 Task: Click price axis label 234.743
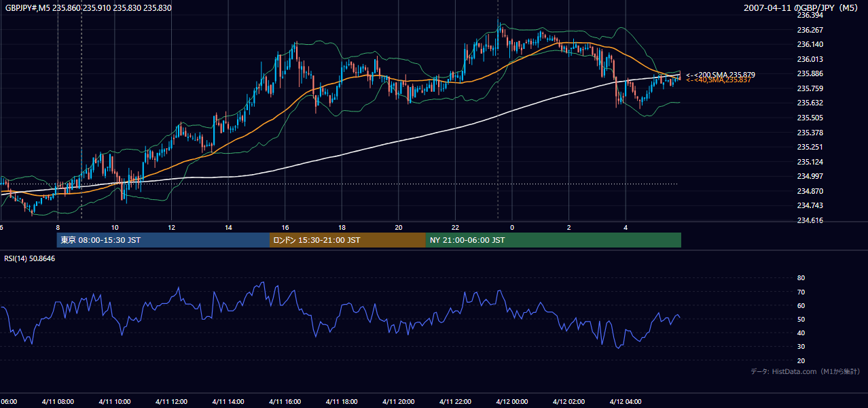click(810, 206)
